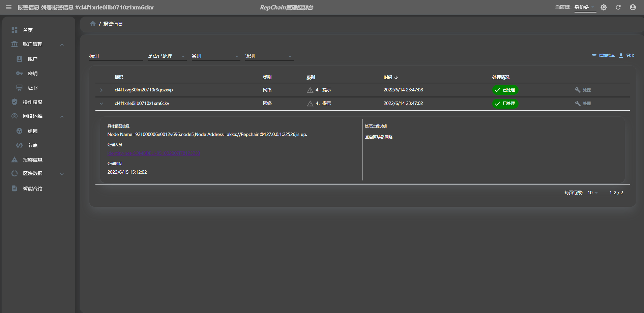The width and height of the screenshot is (644, 313).
Task: Click the refresh icon in header
Action: click(x=618, y=7)
